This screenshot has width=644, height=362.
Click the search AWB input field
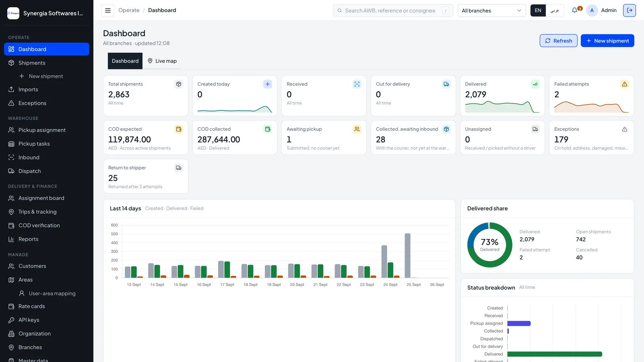pos(393,10)
